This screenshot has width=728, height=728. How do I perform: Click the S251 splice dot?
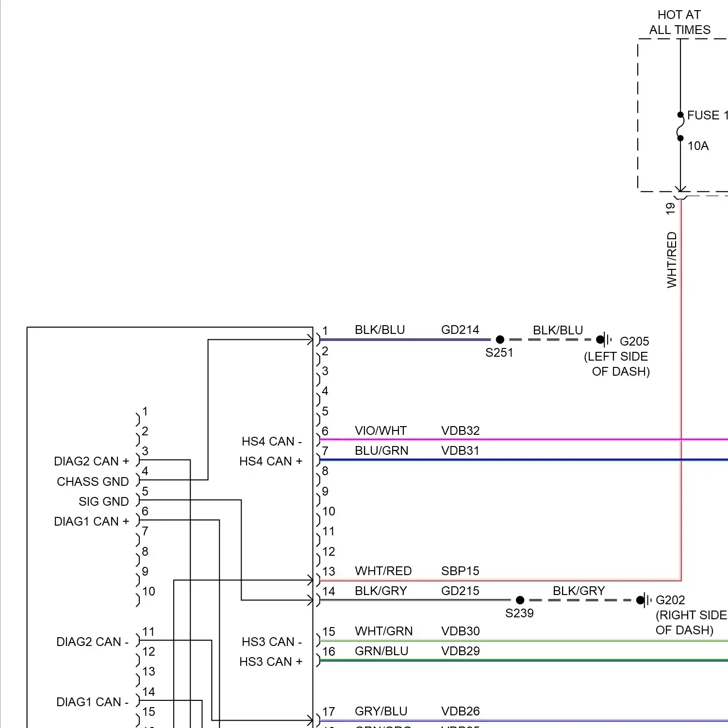pos(500,340)
